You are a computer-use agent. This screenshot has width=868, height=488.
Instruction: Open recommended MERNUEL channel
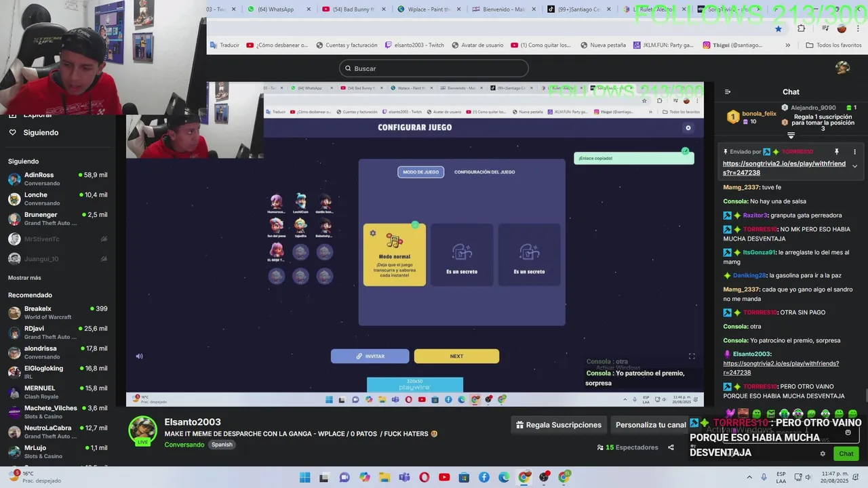pos(58,392)
